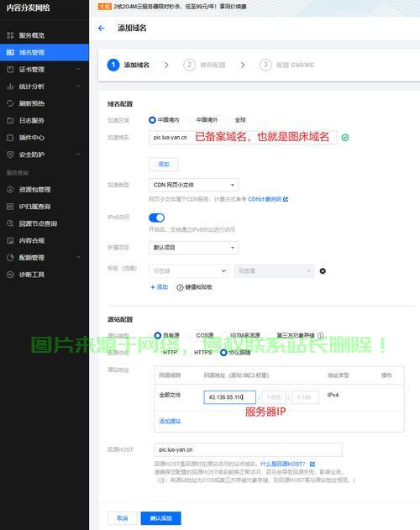Screen dimensions: 420x530
Task: Click the 插件中心 puzzle icon
Action: [x=10, y=138]
